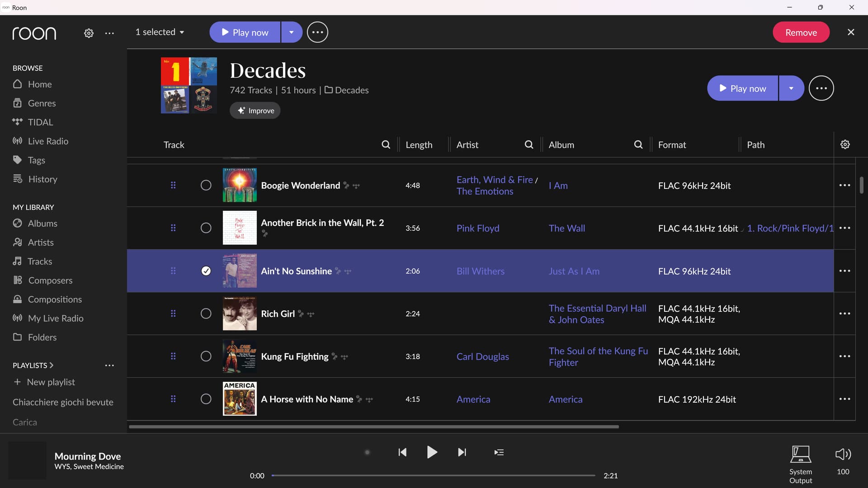Open the search icon in the Track column

(386, 144)
